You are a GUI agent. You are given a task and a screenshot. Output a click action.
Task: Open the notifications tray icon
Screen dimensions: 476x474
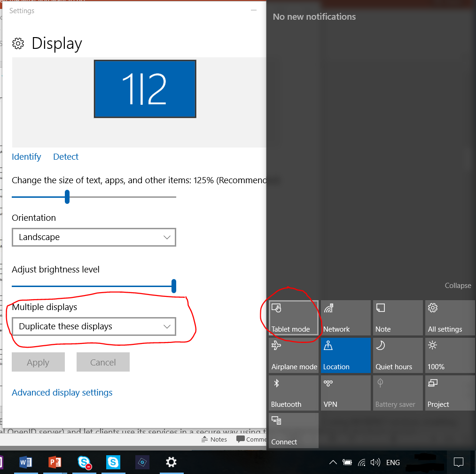tap(458, 462)
